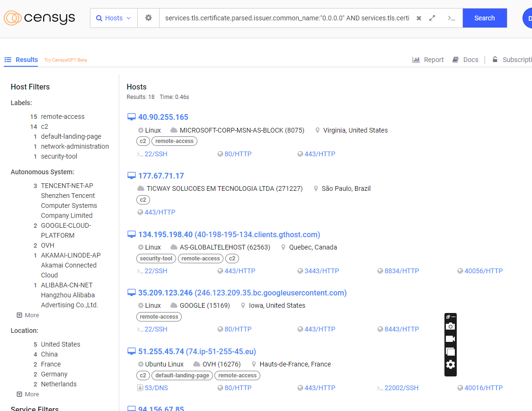Click default-landing-page tag on 51.255.45.74
532x411 pixels.
(182, 375)
